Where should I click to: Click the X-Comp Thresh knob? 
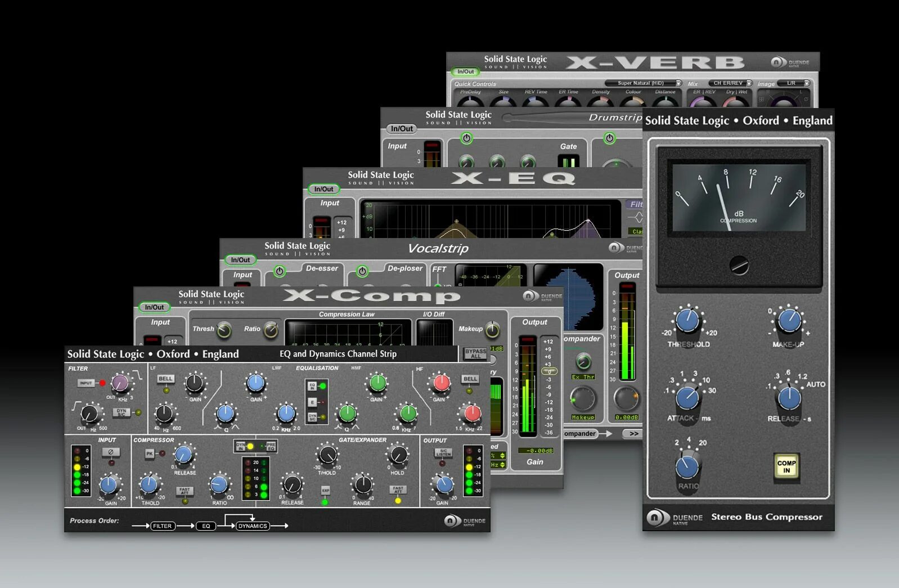point(224,330)
